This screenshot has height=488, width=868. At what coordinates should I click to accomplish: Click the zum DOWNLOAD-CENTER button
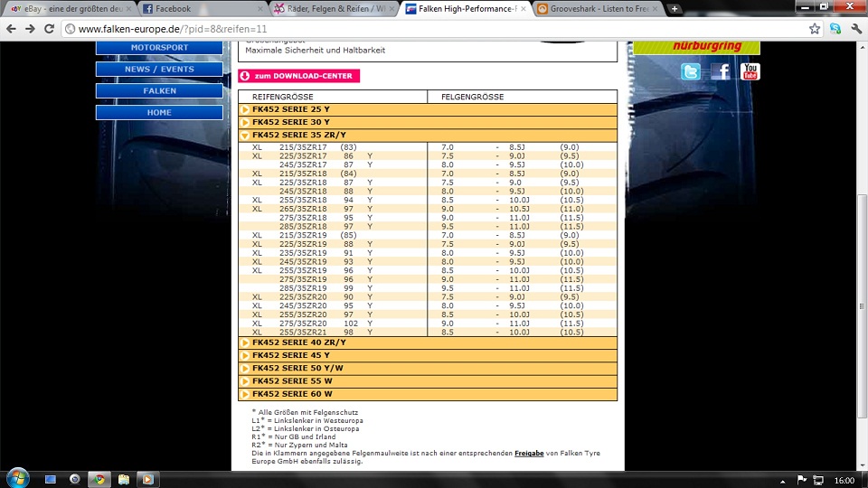(x=299, y=76)
